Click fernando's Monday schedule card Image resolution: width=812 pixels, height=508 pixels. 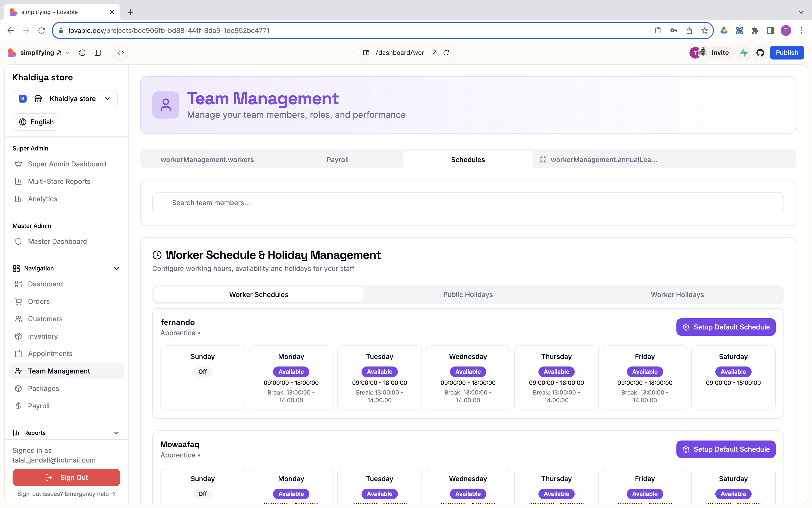click(291, 378)
